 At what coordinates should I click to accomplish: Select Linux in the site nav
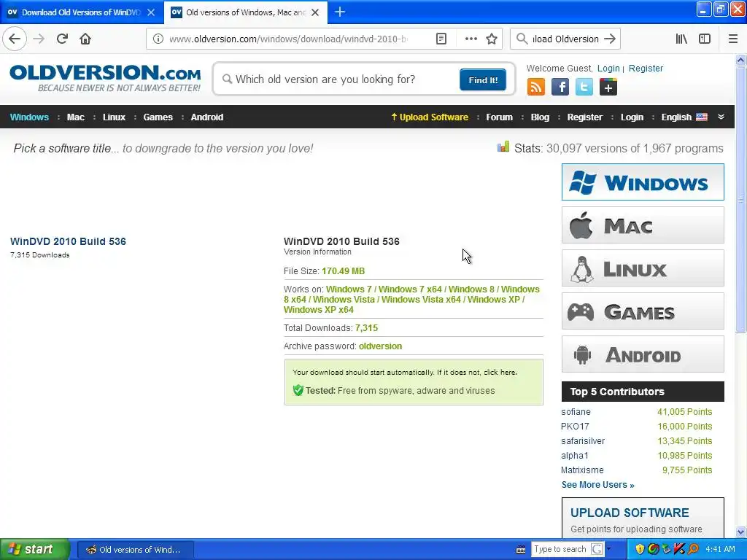point(114,117)
